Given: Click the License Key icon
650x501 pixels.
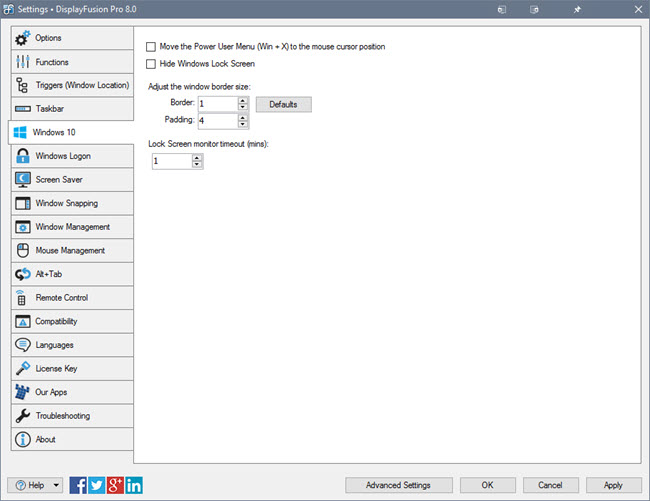Looking at the screenshot, I should pos(23,368).
